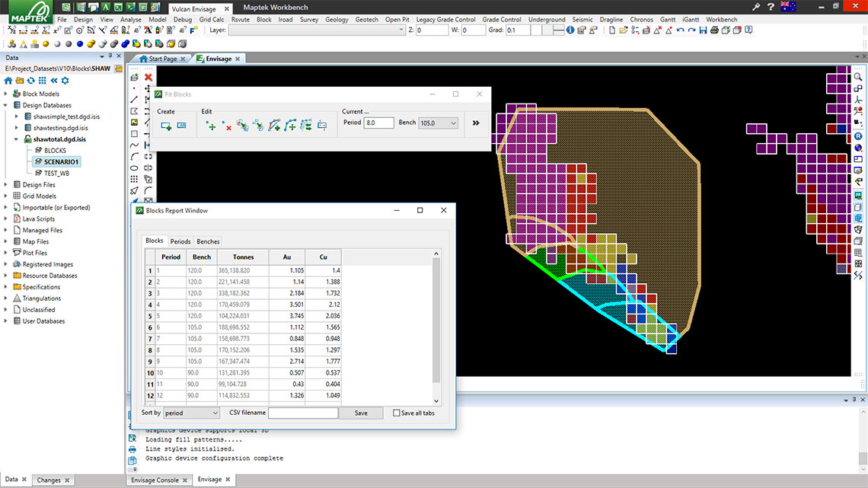868x488 pixels.
Task: Switch to the Periods tab
Action: click(180, 242)
